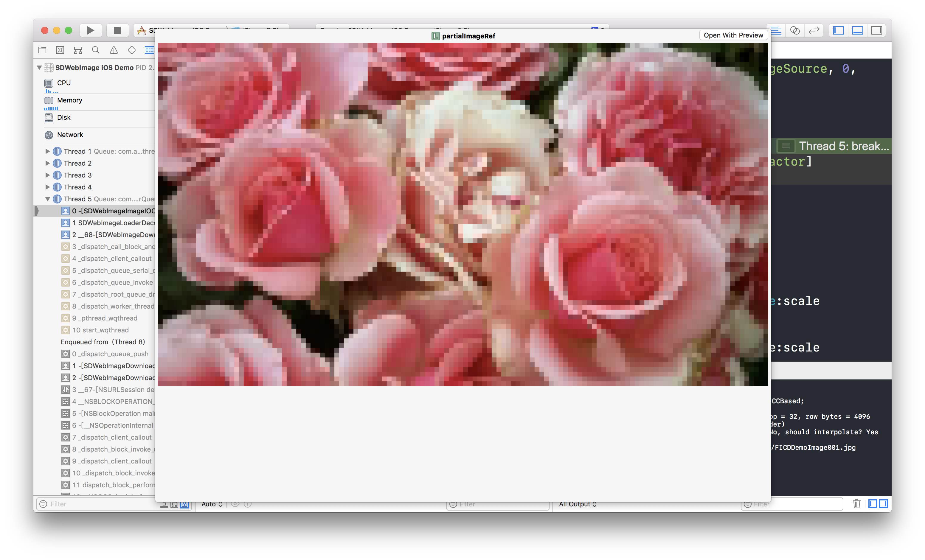The image size is (925, 560).
Task: Select frame 1 SDWebImageLoaderDec…
Action: (94, 223)
